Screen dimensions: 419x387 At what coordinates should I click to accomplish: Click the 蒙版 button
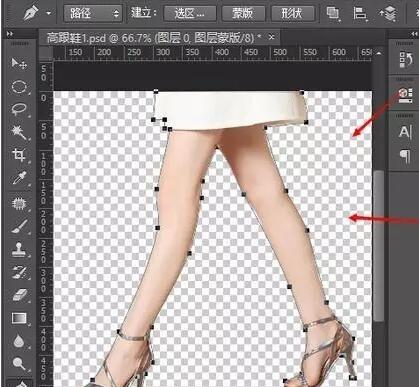[243, 14]
